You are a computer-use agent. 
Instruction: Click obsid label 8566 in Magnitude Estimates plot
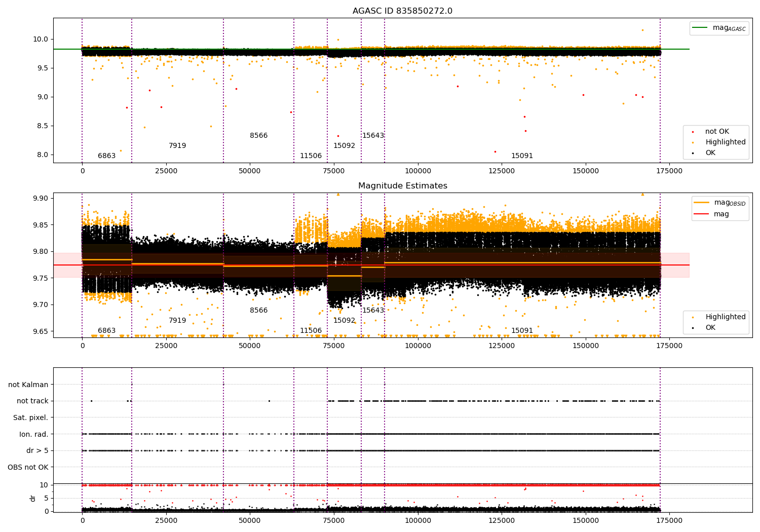(258, 311)
